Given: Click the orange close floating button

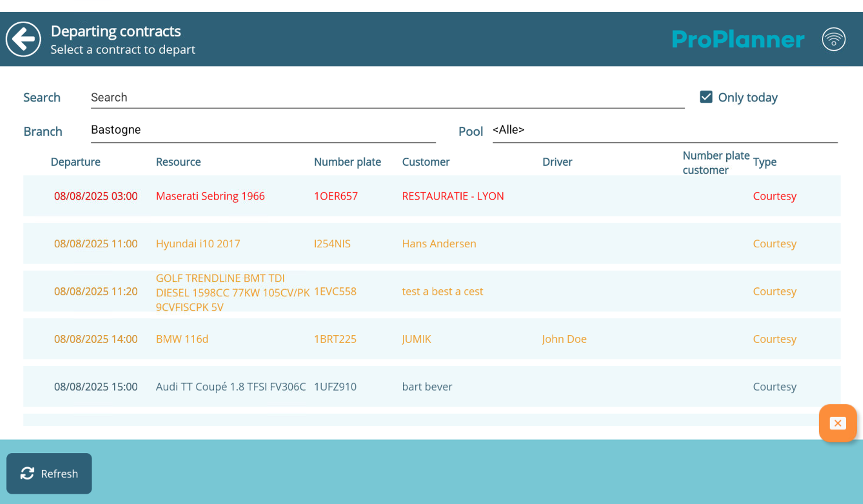Looking at the screenshot, I should 837,423.
